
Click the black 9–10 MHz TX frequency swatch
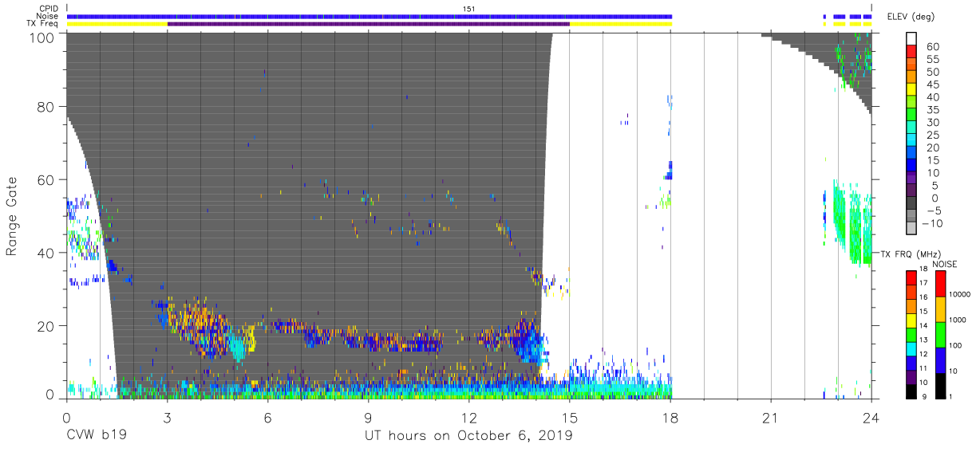pos(911,391)
